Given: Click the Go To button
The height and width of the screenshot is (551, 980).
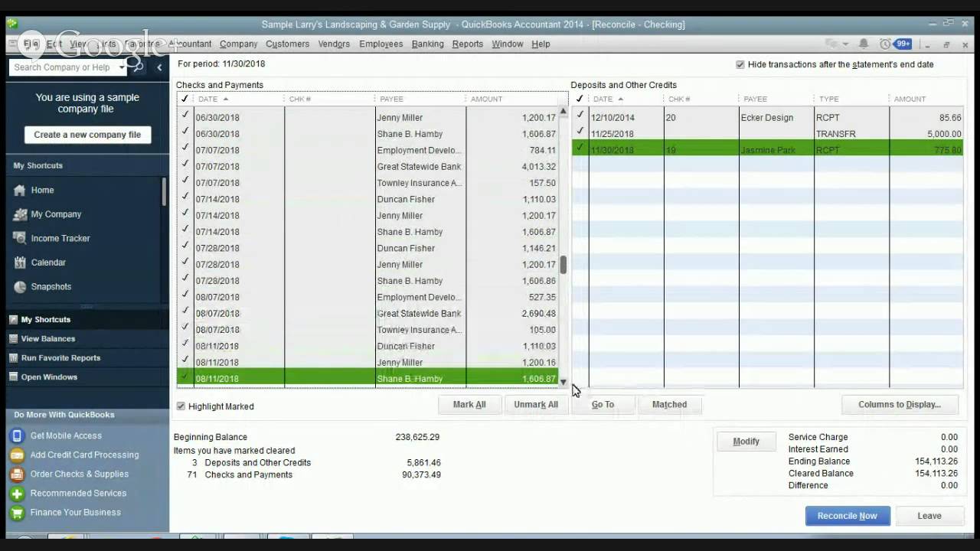Looking at the screenshot, I should point(603,405).
